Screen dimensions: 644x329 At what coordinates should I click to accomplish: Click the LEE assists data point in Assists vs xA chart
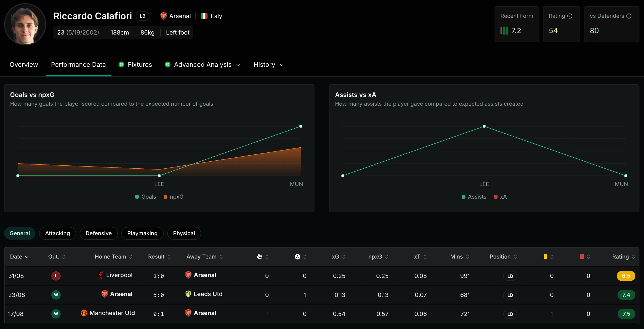(x=484, y=126)
